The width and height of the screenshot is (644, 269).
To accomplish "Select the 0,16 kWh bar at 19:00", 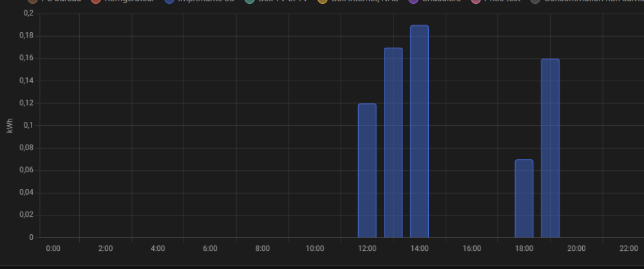I will click(551, 148).
